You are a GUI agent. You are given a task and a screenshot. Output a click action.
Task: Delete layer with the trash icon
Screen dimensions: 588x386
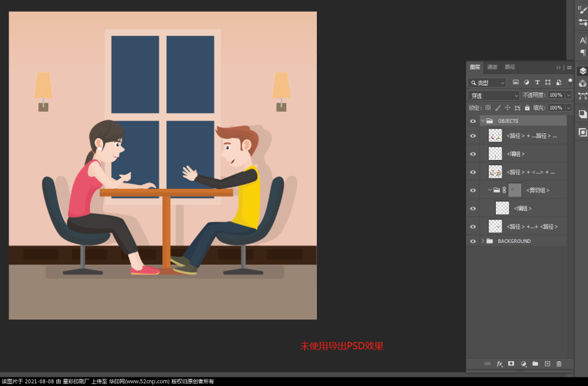pyautogui.click(x=559, y=364)
